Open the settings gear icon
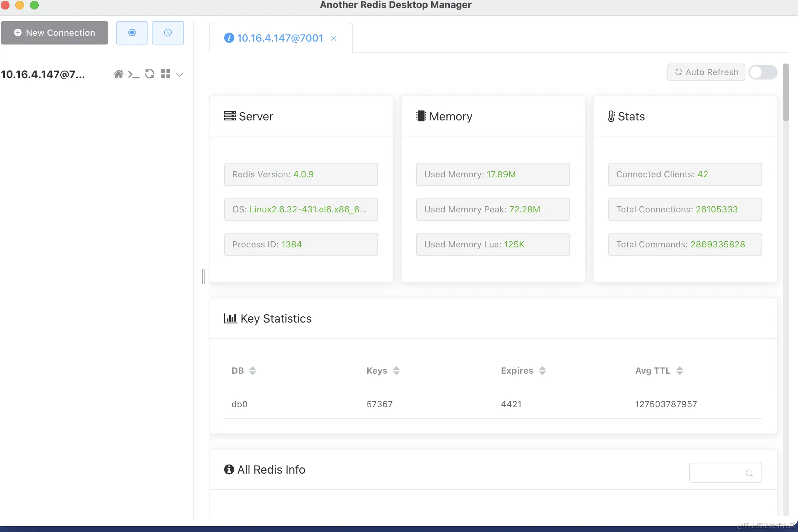The height and width of the screenshot is (532, 798). click(132, 33)
